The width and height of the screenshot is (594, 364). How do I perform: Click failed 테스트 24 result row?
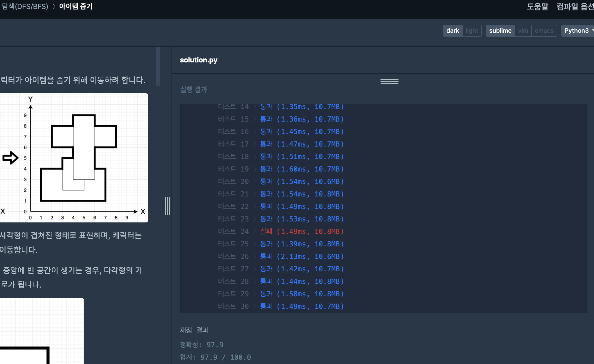pos(281,231)
